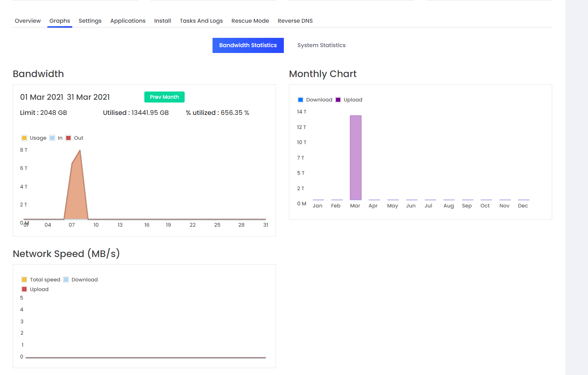
Task: Switch to System Statistics view
Action: pos(321,45)
